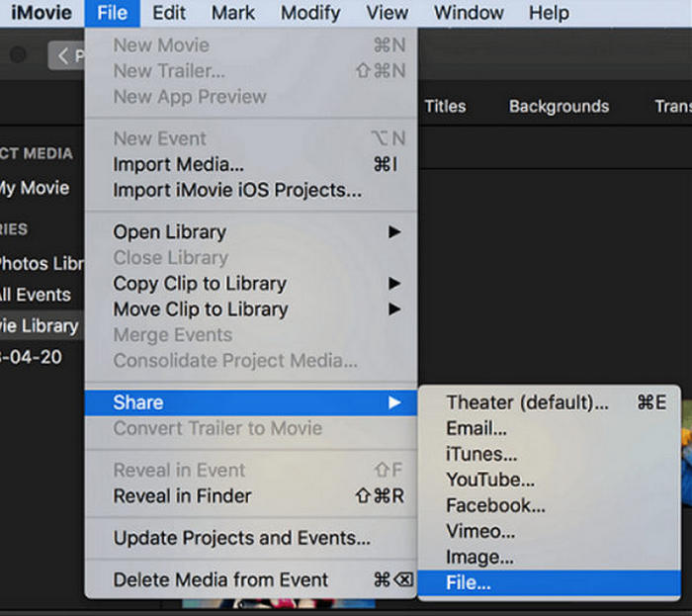Select the dated 04-20 event
The image size is (692, 616).
pos(31,357)
